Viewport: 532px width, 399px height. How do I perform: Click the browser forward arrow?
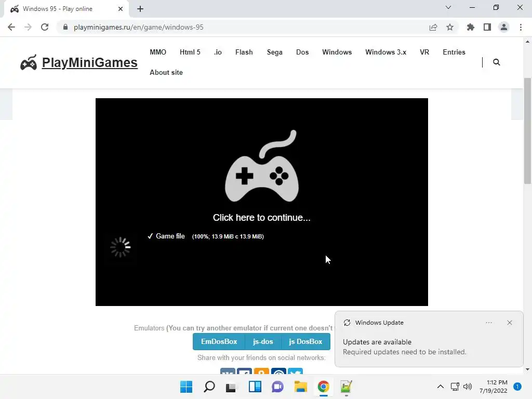(x=28, y=27)
